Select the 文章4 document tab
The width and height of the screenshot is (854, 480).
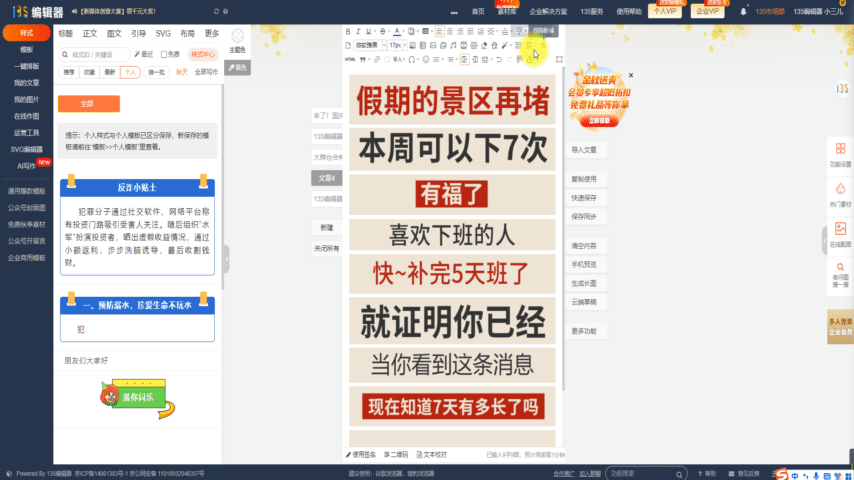(x=327, y=178)
